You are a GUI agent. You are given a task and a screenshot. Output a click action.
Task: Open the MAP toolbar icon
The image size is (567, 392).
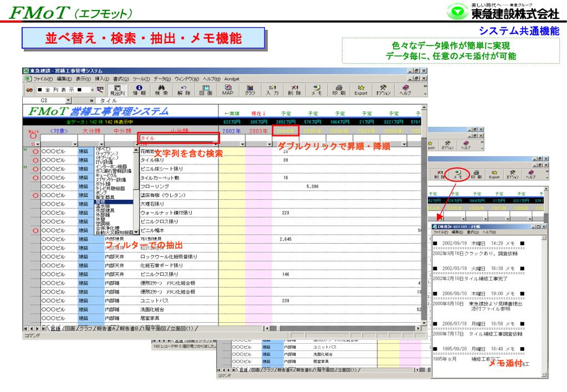[228, 90]
